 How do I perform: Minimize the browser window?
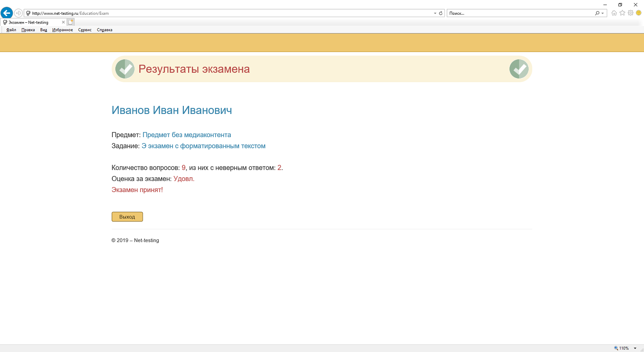605,4
